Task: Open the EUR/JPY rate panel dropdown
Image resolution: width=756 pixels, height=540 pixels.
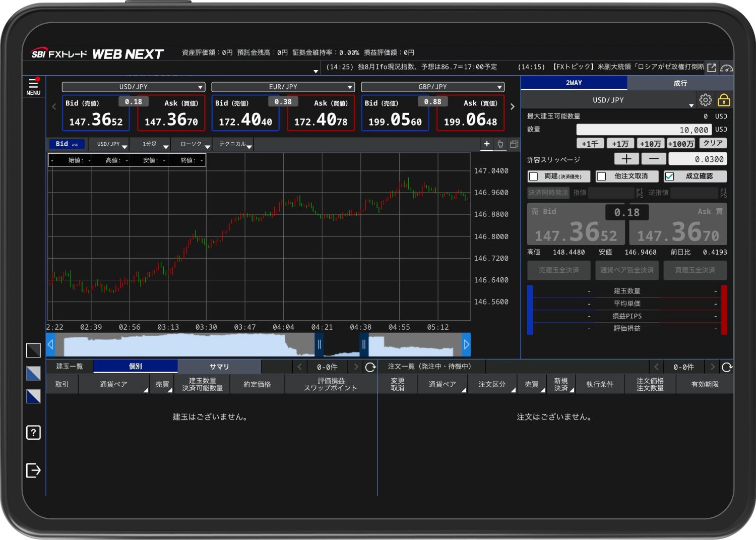Action: click(283, 87)
